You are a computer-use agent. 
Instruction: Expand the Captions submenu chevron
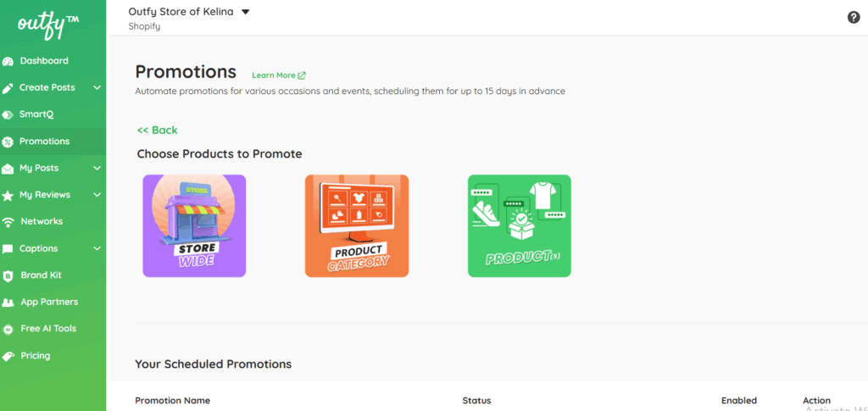tap(97, 248)
